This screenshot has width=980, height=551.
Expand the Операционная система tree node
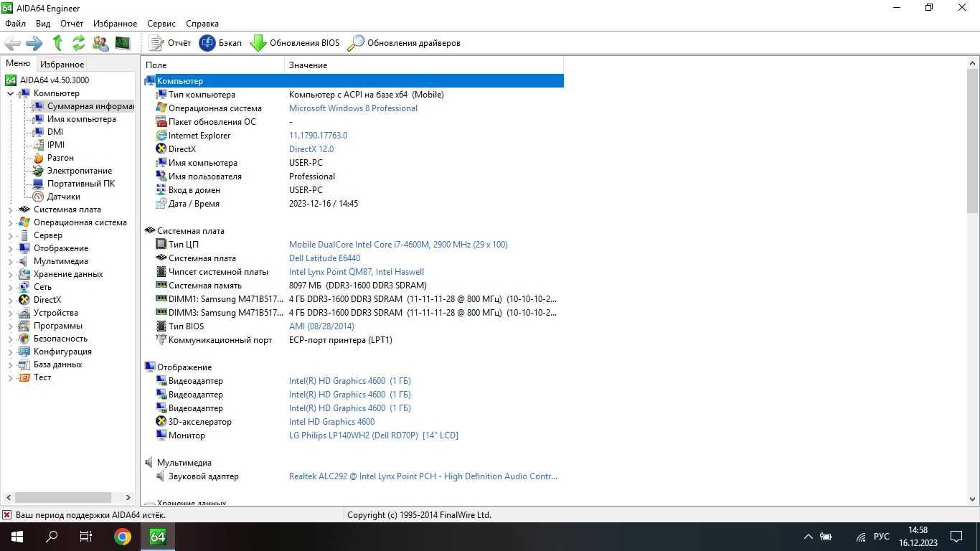pos(10,222)
